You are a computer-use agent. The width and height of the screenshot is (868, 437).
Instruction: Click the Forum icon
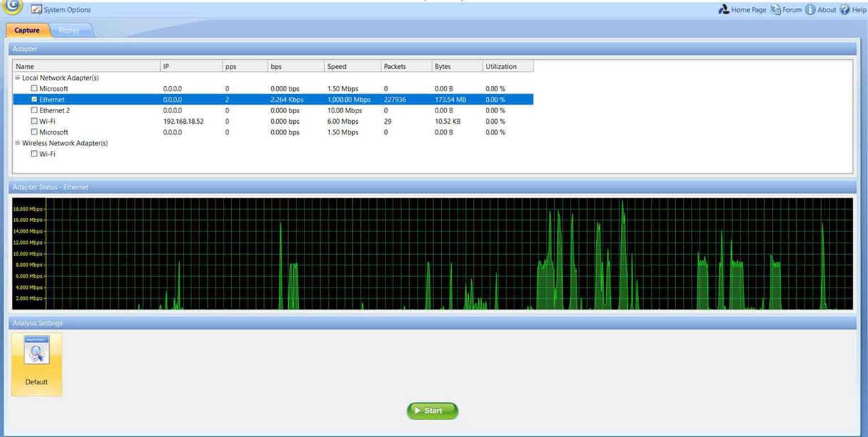[x=776, y=10]
